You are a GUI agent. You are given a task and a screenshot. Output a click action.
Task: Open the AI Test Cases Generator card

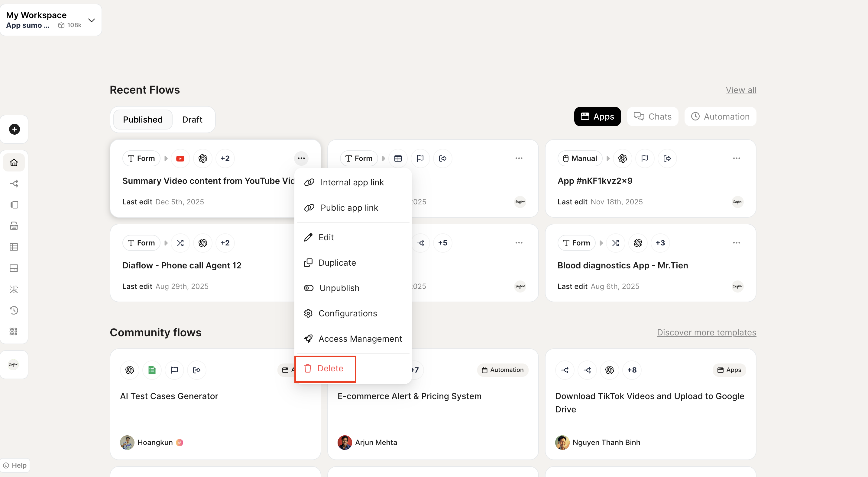pyautogui.click(x=169, y=396)
